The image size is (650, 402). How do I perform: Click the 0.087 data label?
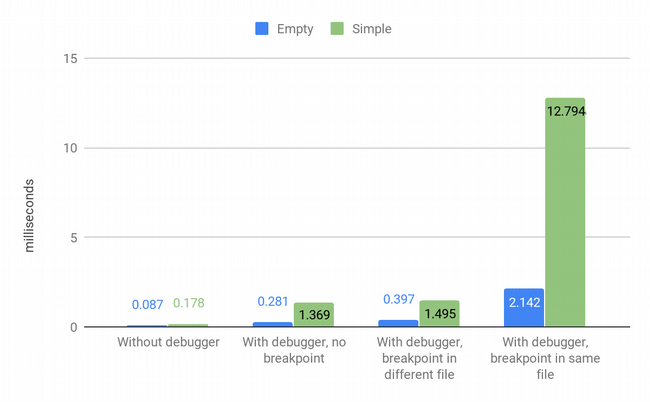pyautogui.click(x=147, y=304)
